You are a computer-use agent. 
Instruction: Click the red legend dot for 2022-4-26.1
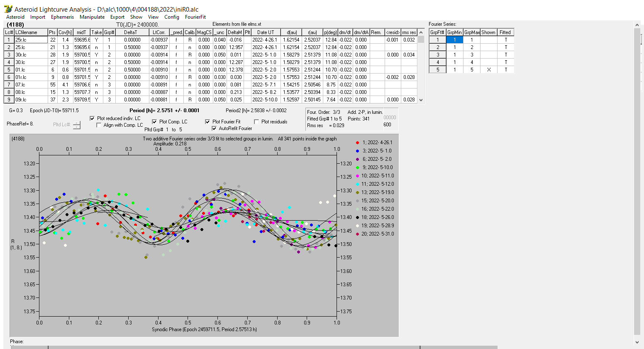click(x=357, y=143)
